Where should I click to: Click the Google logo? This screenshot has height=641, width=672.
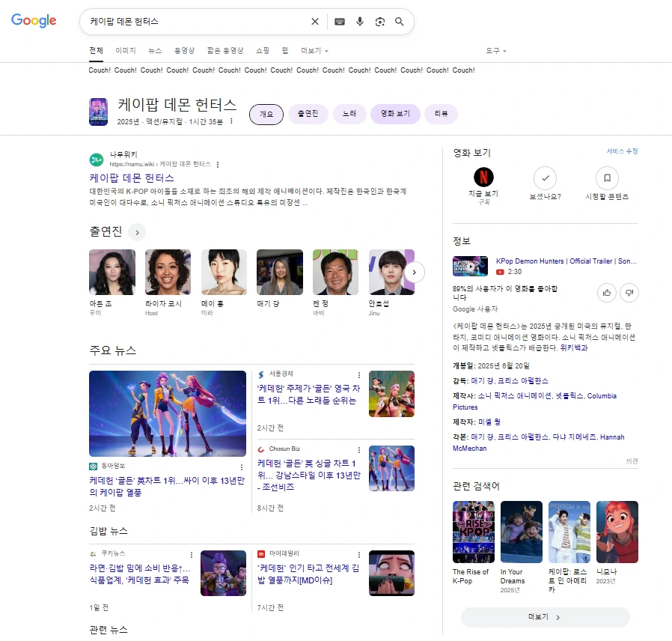point(34,20)
